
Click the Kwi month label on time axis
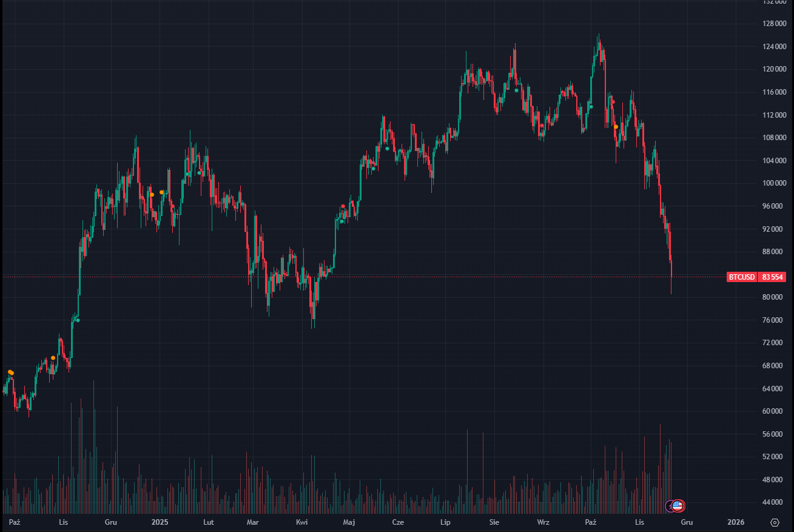(x=302, y=522)
